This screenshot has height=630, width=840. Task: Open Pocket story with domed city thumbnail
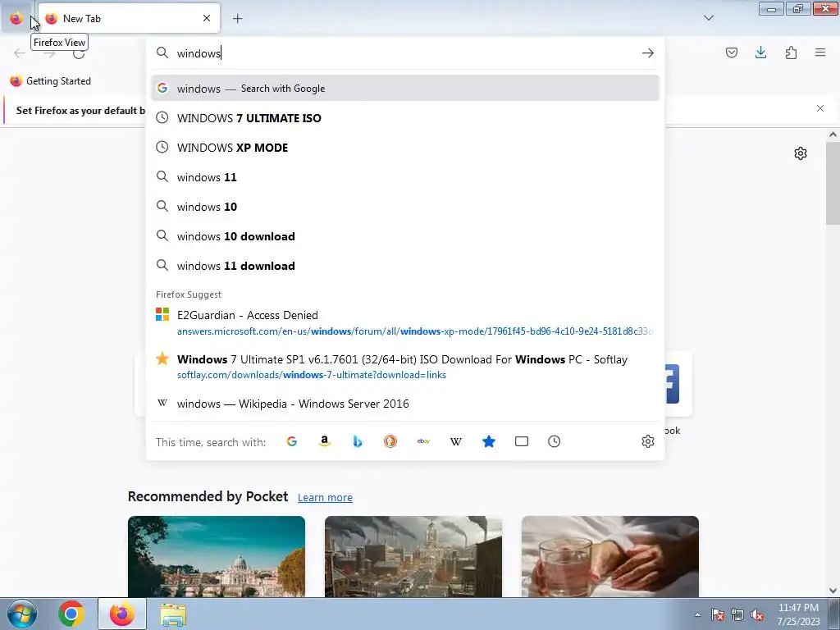pos(217,557)
